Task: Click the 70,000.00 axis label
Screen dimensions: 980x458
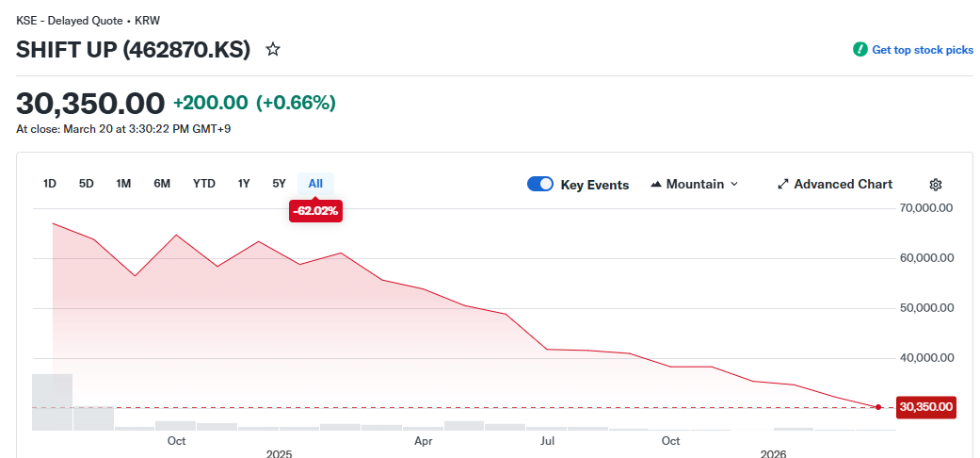Action: [x=926, y=207]
